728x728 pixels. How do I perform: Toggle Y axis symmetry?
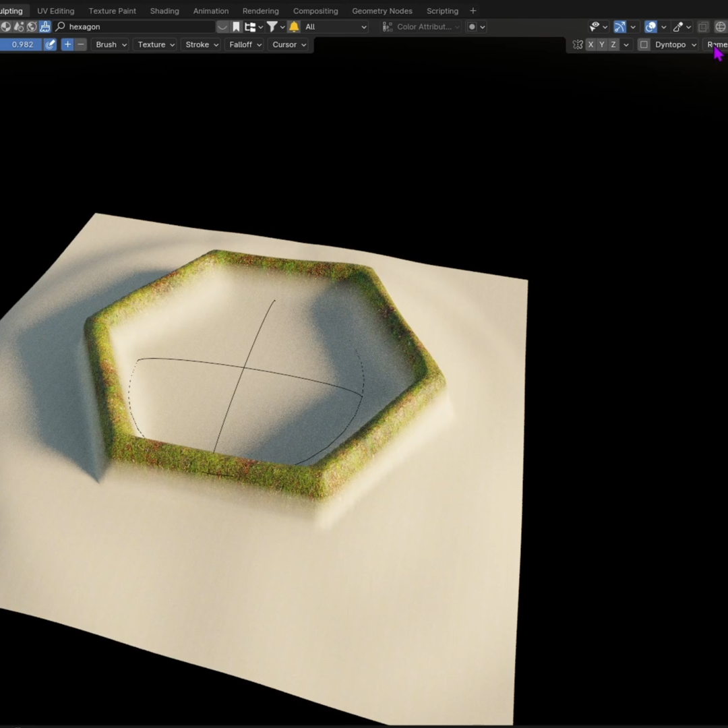[602, 44]
